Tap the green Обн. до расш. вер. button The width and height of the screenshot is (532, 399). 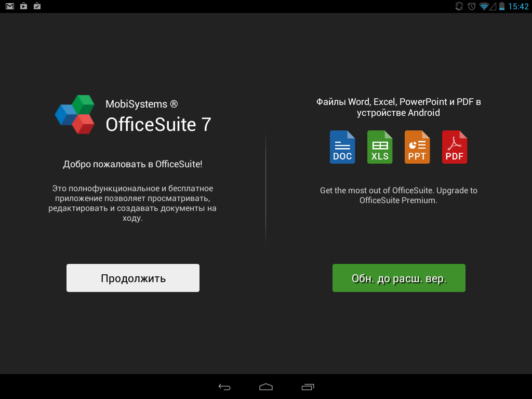(x=398, y=278)
